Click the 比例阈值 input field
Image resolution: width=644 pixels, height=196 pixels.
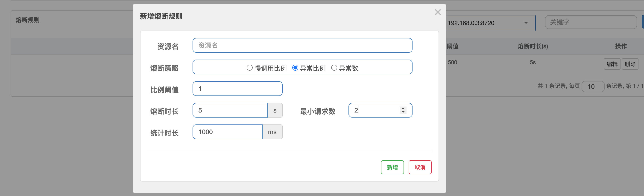pos(237,89)
